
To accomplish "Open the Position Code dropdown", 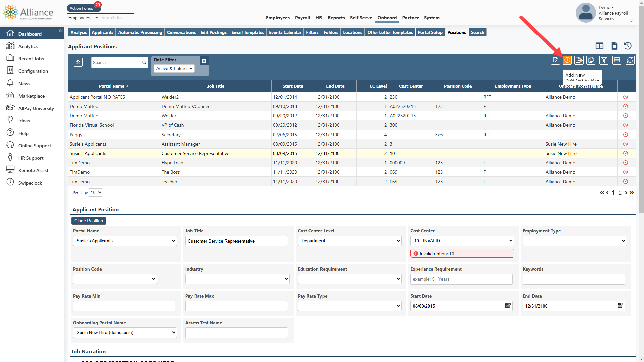I will pos(115,279).
